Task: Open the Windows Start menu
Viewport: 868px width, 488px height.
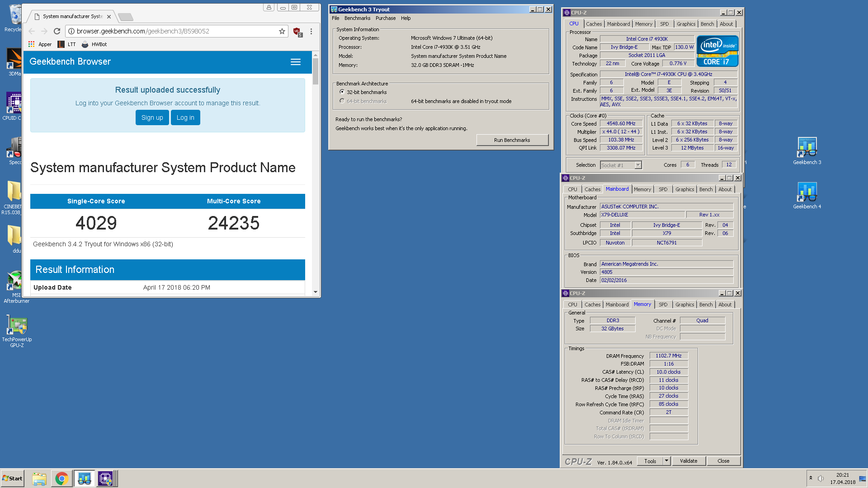Action: tap(12, 479)
